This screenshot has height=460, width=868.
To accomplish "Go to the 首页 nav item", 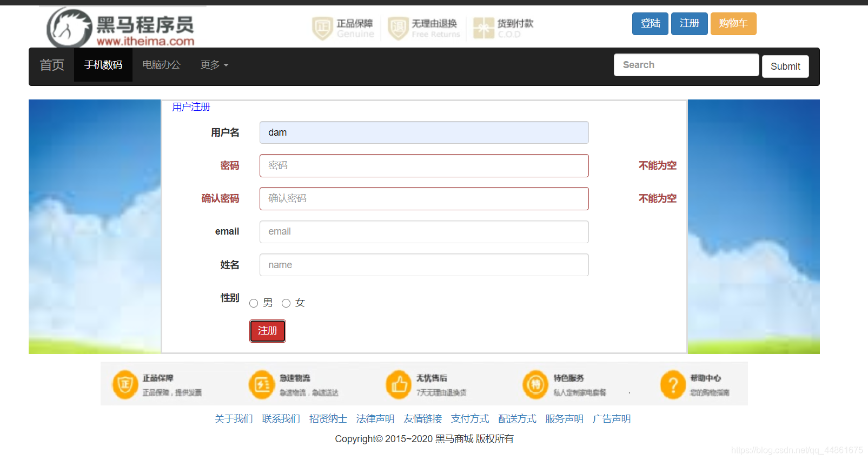I will [x=52, y=65].
